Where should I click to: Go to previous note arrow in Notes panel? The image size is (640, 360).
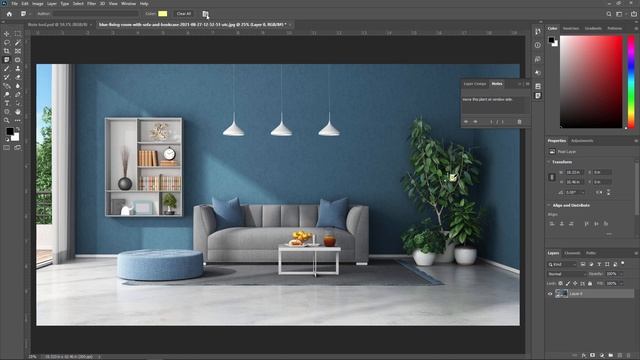[466, 122]
